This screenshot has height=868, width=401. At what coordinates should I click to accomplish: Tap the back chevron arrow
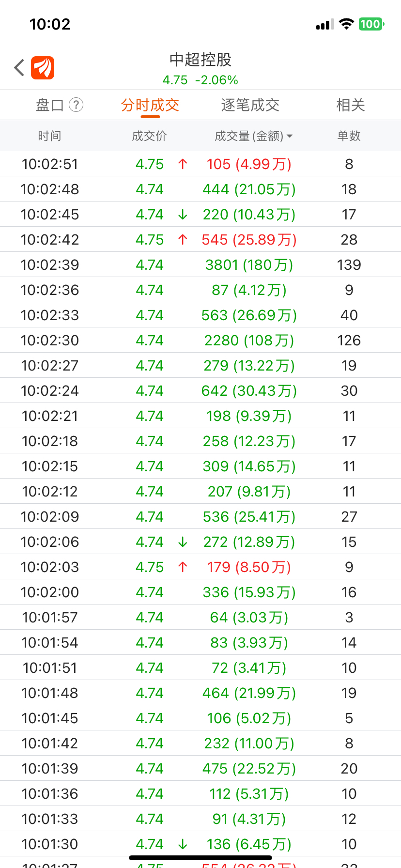click(x=19, y=68)
